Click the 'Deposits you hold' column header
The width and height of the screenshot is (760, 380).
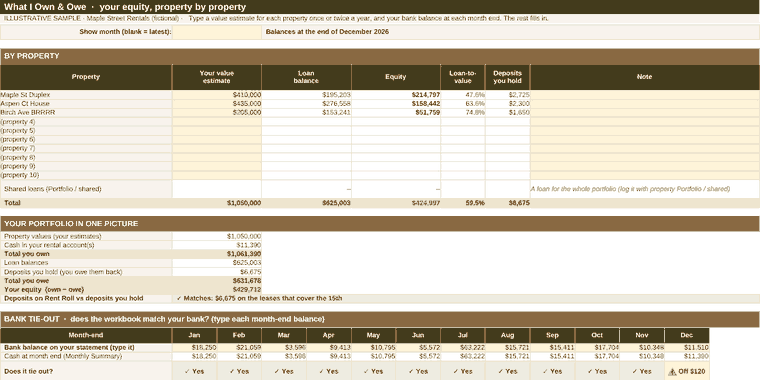pos(507,77)
